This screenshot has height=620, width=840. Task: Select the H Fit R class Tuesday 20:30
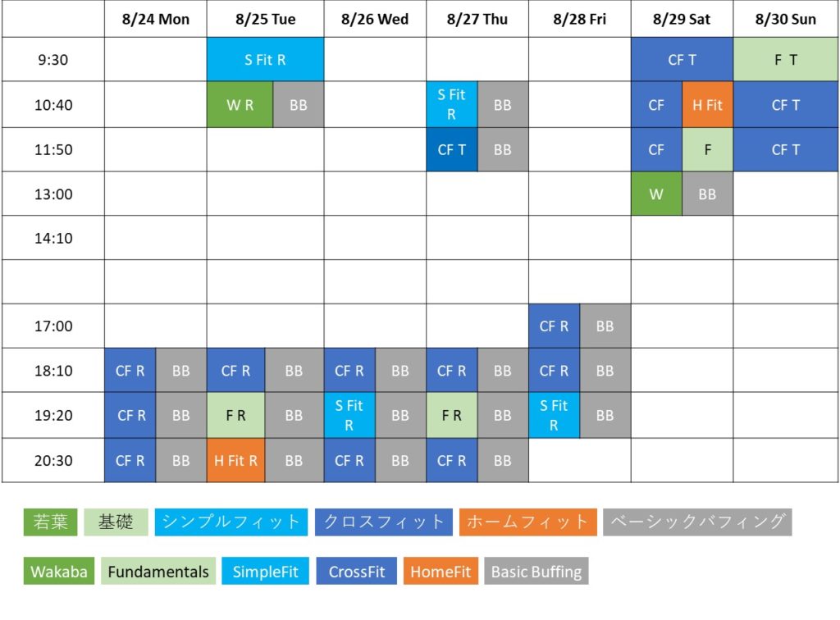click(235, 461)
